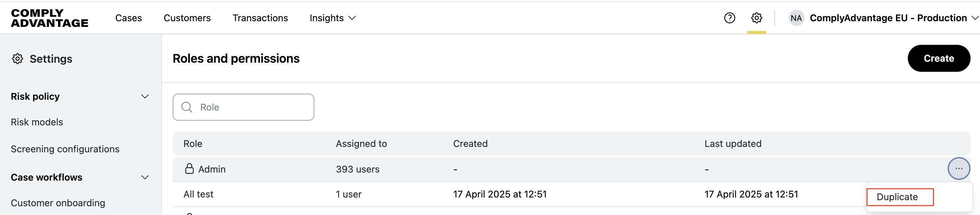Open Screening configurations in sidebar
This screenshot has width=980, height=215.
(x=65, y=149)
